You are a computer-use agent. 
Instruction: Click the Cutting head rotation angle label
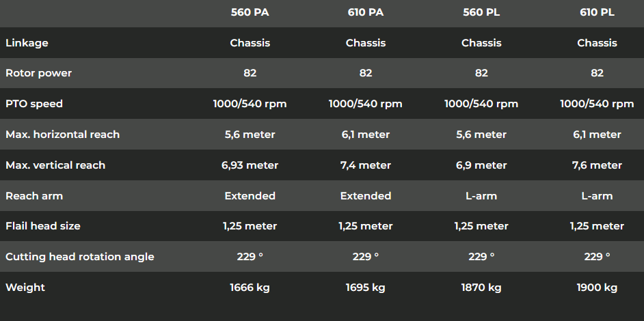pyautogui.click(x=80, y=257)
